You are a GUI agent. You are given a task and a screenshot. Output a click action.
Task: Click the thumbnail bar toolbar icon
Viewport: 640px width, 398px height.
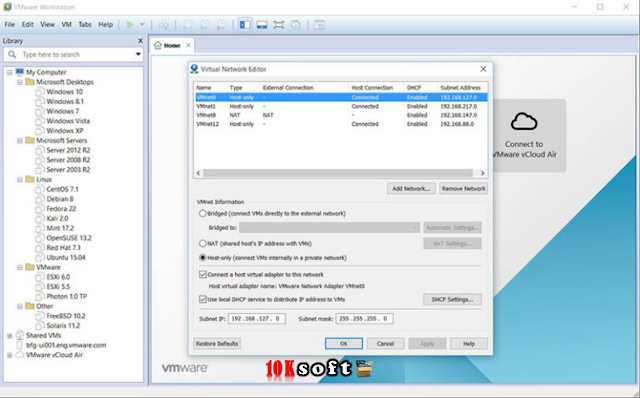[262, 25]
